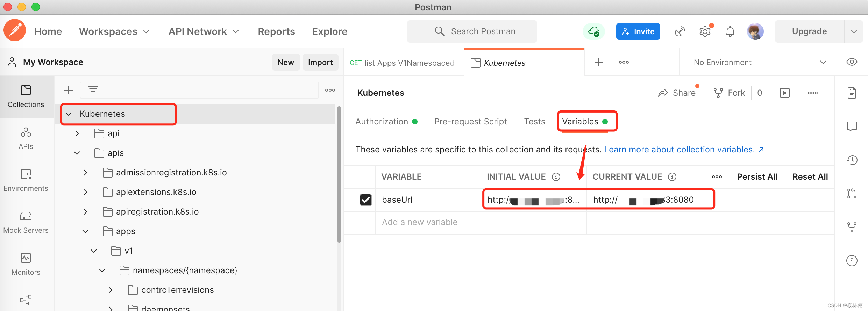
Task: Open the No Environment dropdown
Action: click(759, 62)
